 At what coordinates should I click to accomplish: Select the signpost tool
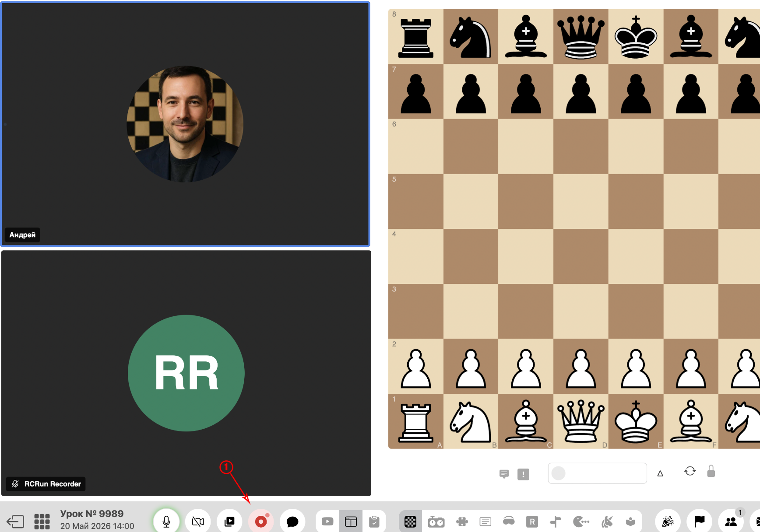[556, 521]
